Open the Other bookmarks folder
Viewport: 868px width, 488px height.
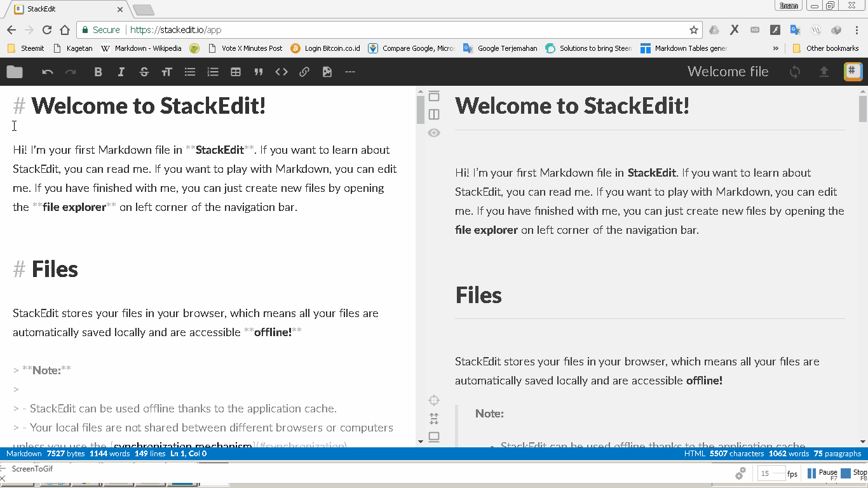point(826,48)
